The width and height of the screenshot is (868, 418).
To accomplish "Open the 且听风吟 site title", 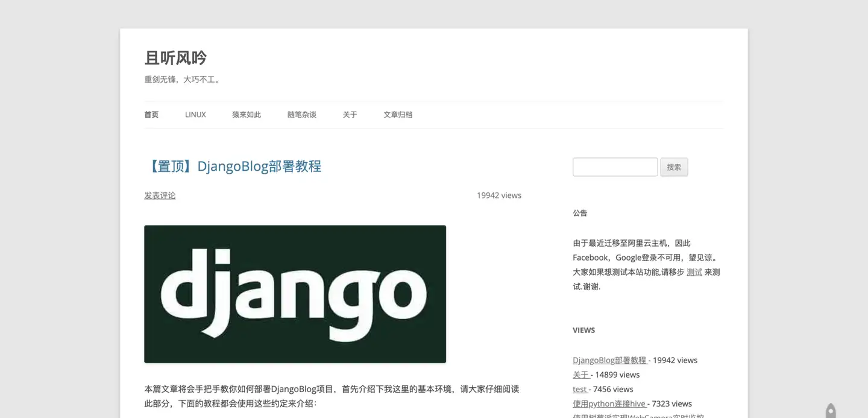I will click(x=175, y=58).
